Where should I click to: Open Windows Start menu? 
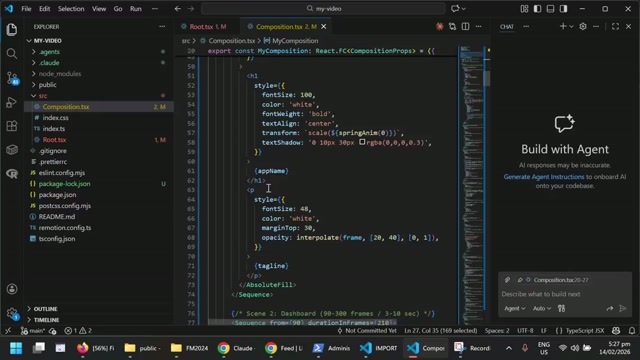[x=16, y=348]
